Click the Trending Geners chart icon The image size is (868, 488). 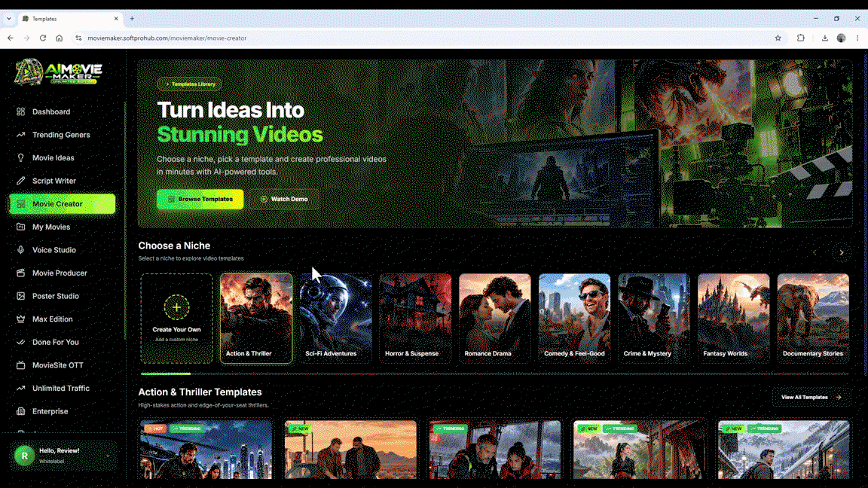[20, 135]
